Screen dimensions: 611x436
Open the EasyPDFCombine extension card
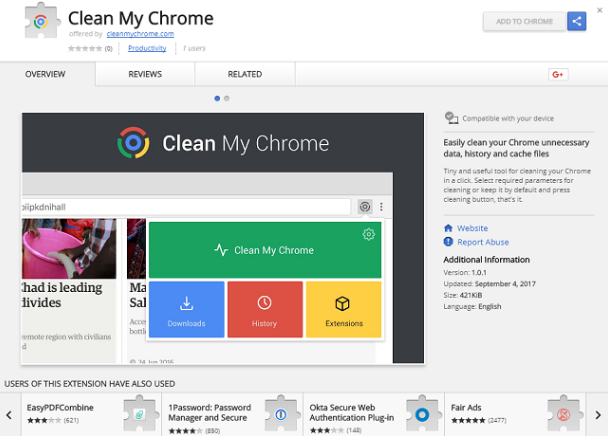pos(92,414)
